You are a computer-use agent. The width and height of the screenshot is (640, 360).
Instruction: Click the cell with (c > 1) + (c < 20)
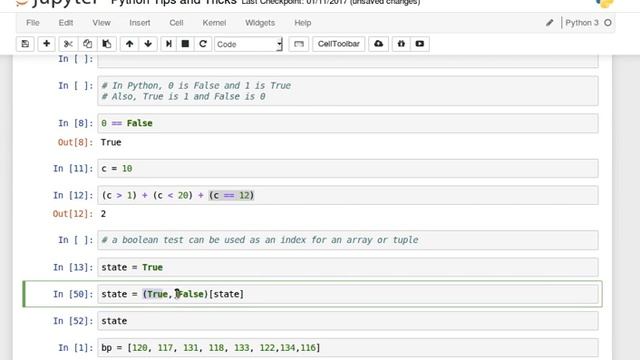pos(348,195)
